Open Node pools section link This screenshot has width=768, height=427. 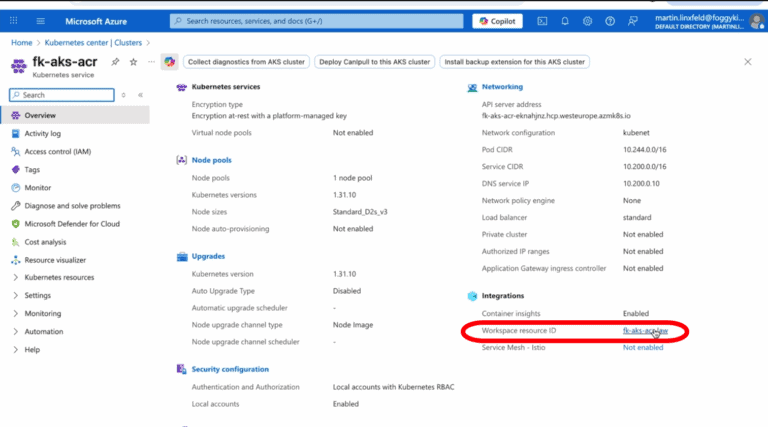click(x=212, y=160)
